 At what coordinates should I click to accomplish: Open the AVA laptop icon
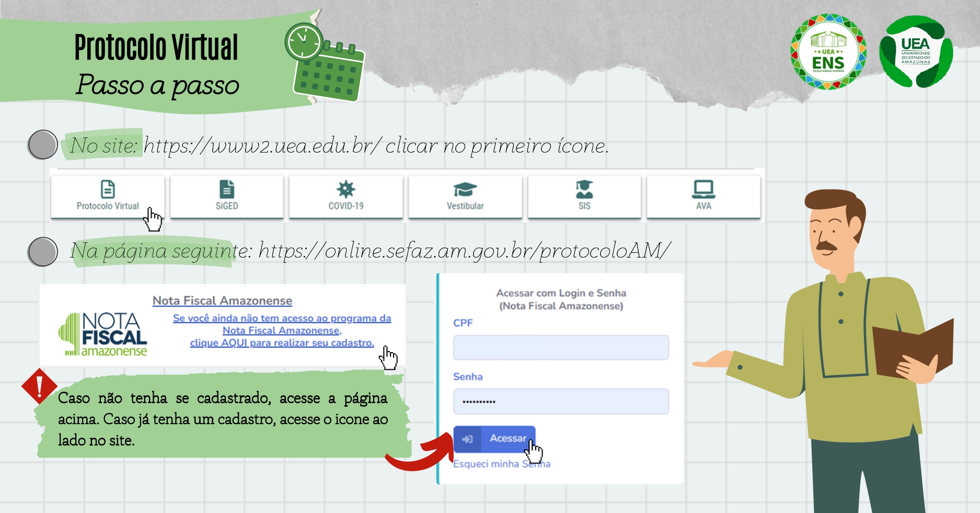703,189
